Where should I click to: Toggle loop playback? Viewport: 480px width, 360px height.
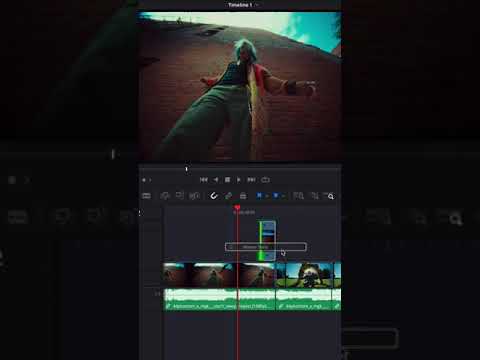(x=265, y=180)
